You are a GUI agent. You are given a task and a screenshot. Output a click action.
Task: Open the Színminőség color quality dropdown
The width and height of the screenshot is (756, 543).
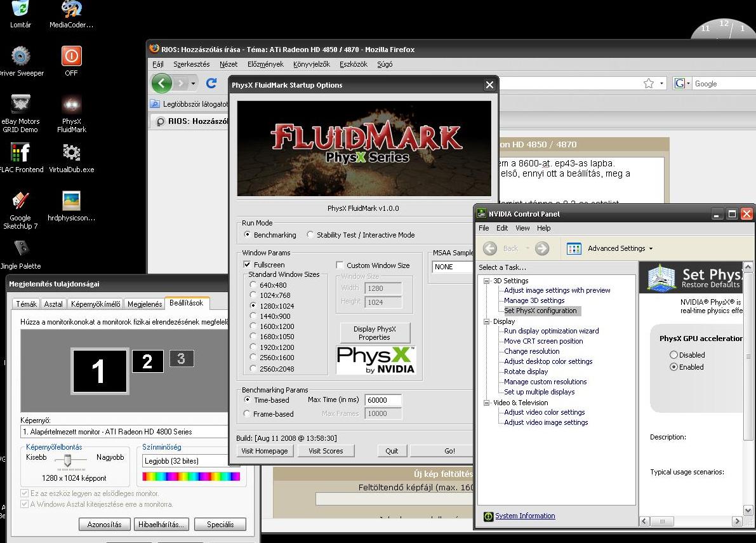(x=191, y=461)
